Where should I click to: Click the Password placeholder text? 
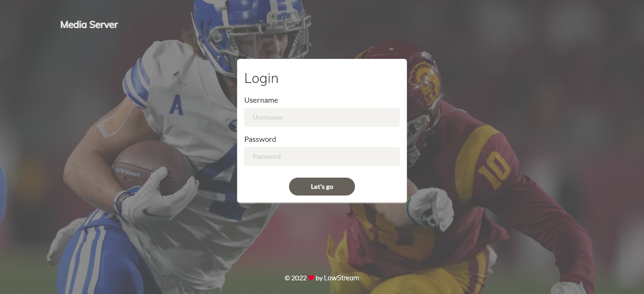267,156
